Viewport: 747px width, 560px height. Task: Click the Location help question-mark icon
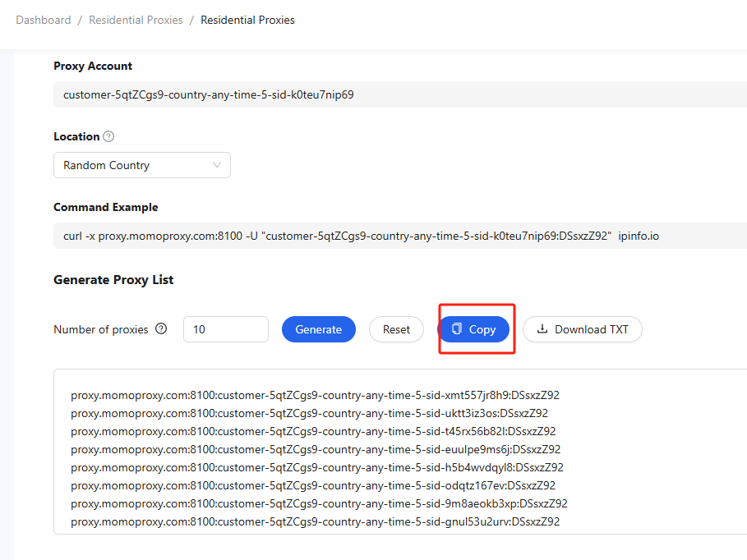tap(108, 136)
